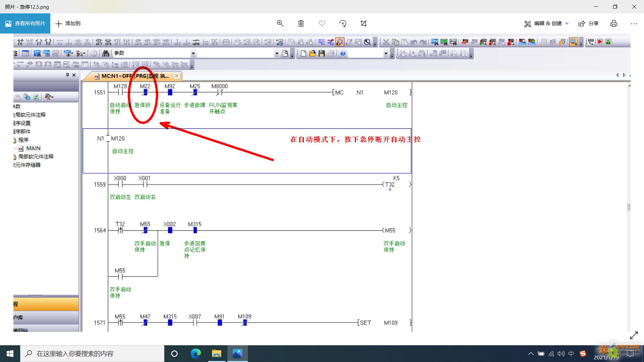Click the SET M109 instruction
This screenshot has height=362, width=644.
click(384, 323)
